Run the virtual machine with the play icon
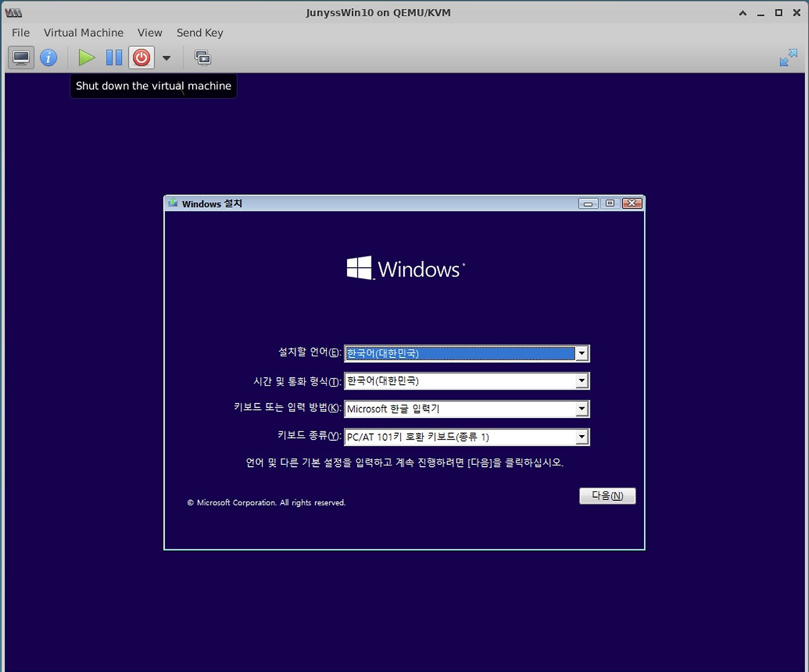809x672 pixels. [87, 57]
